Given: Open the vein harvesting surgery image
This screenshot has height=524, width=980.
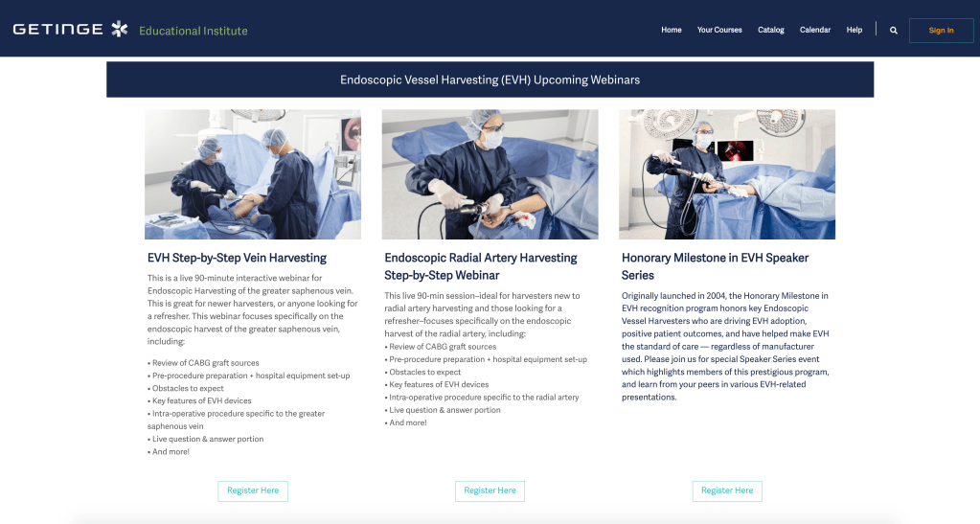Looking at the screenshot, I should pos(253,174).
